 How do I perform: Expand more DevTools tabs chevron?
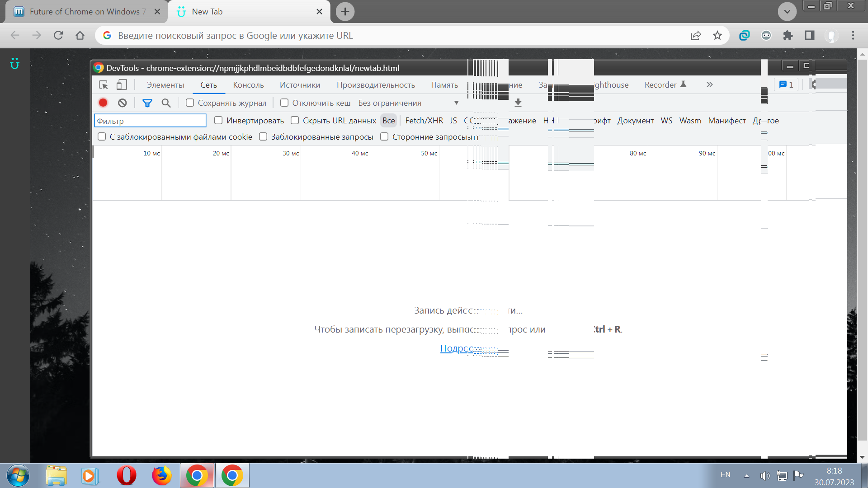710,84
